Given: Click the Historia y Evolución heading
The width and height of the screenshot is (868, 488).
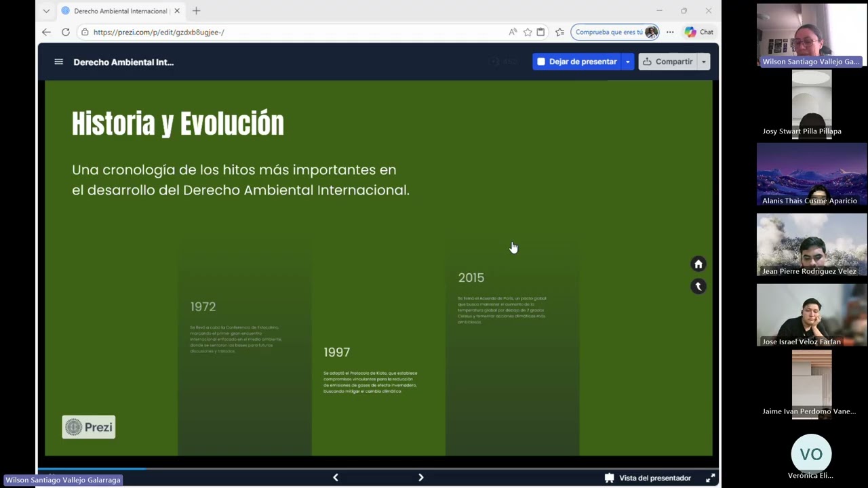Looking at the screenshot, I should [178, 124].
